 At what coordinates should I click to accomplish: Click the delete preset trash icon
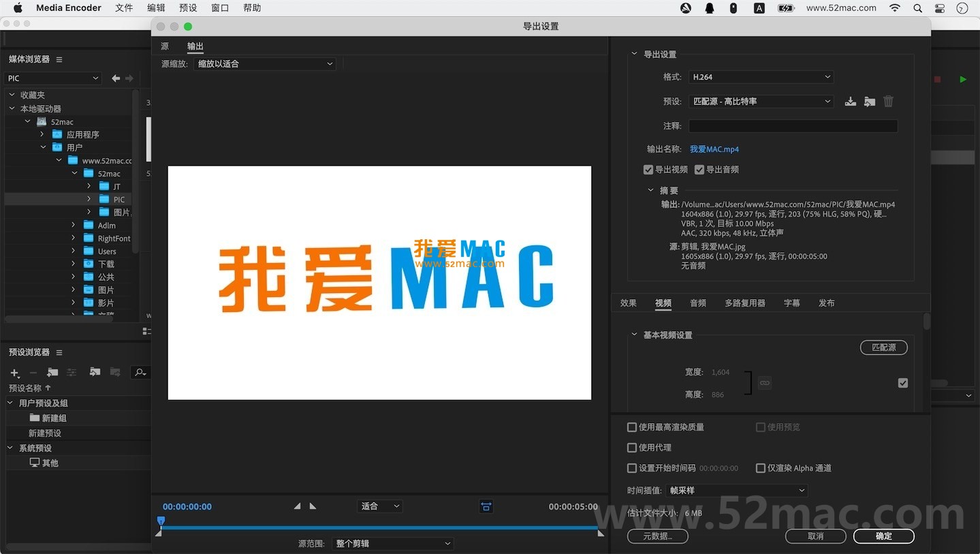888,102
